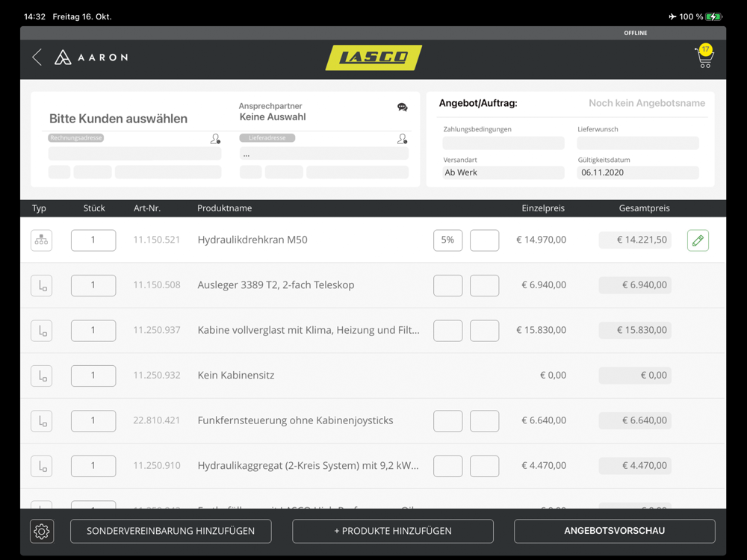747x560 pixels.
Task: Click first discount box for Kabine vollverglast
Action: pos(447,331)
